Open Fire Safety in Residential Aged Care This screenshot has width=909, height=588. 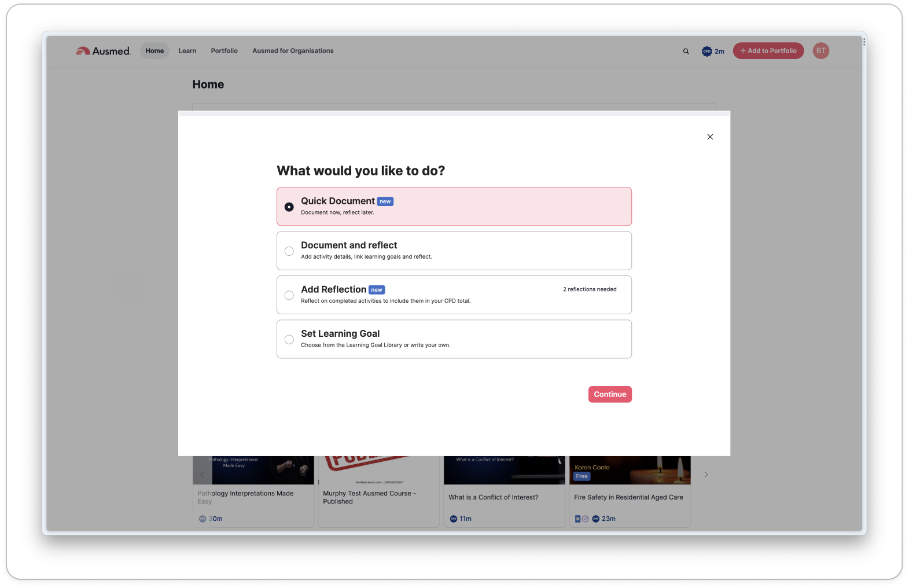pyautogui.click(x=630, y=491)
